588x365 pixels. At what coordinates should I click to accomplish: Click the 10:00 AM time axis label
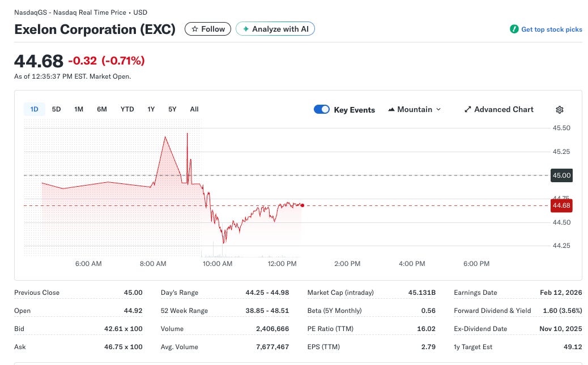click(218, 264)
